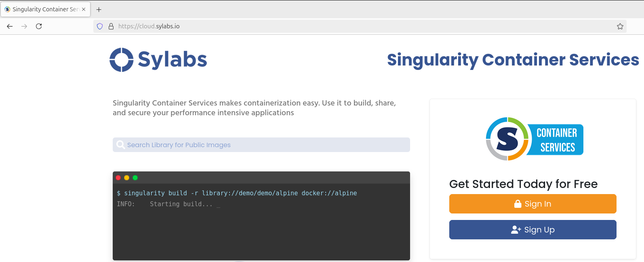Click the padlock site security icon
This screenshot has width=644, height=262.
[111, 26]
